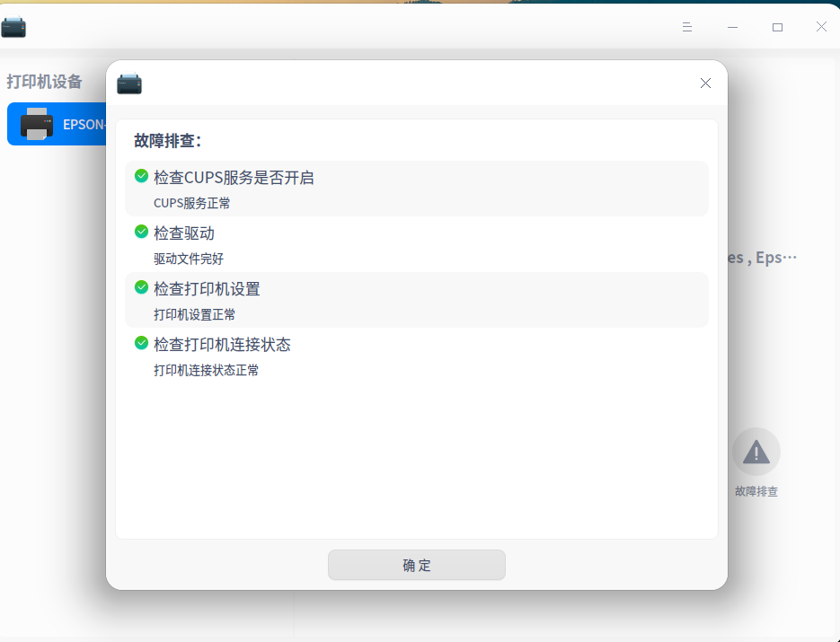This screenshot has width=840, height=642.
Task: Select the 驱动文件完好 result row
Action: (190, 259)
